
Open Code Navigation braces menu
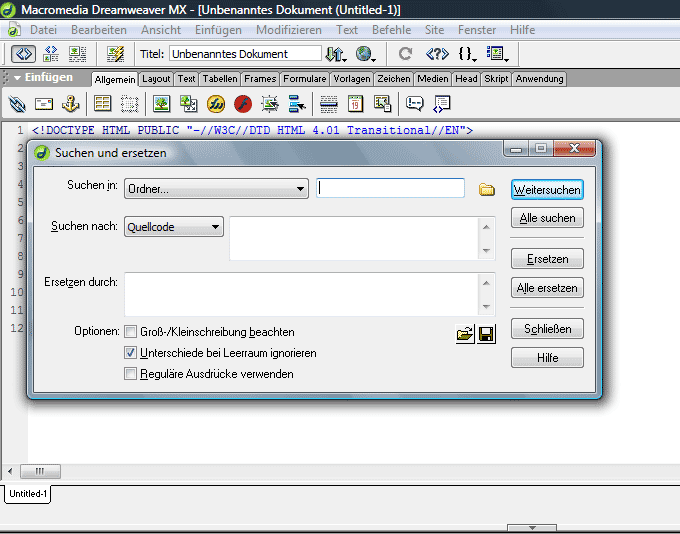click(x=467, y=54)
